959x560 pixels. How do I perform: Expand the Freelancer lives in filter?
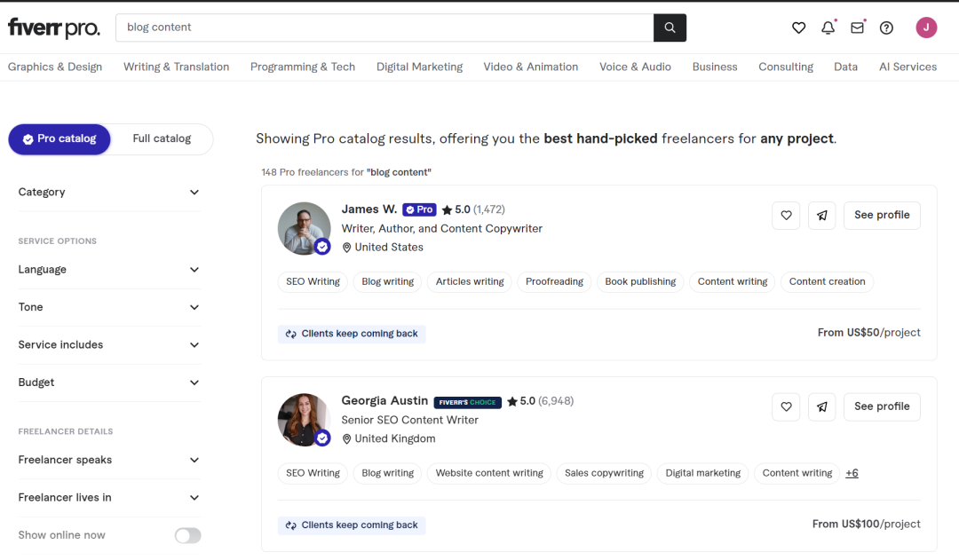coord(109,498)
